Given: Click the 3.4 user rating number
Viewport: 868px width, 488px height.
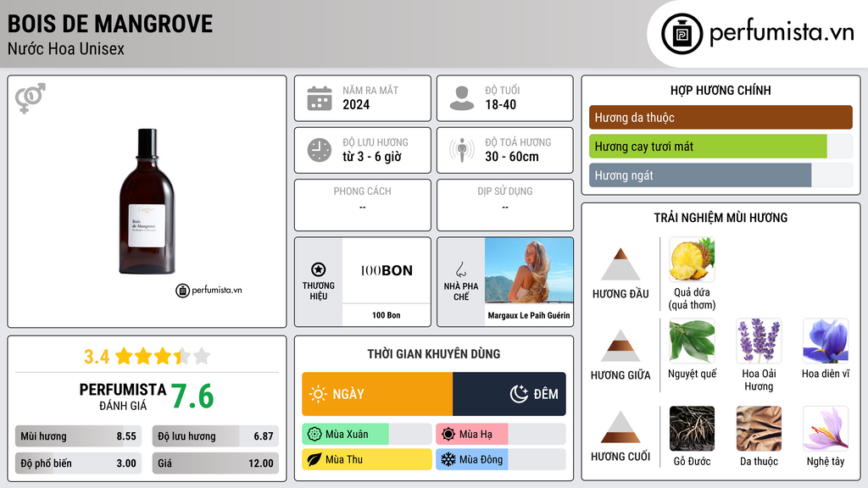Looking at the screenshot, I should tap(97, 357).
